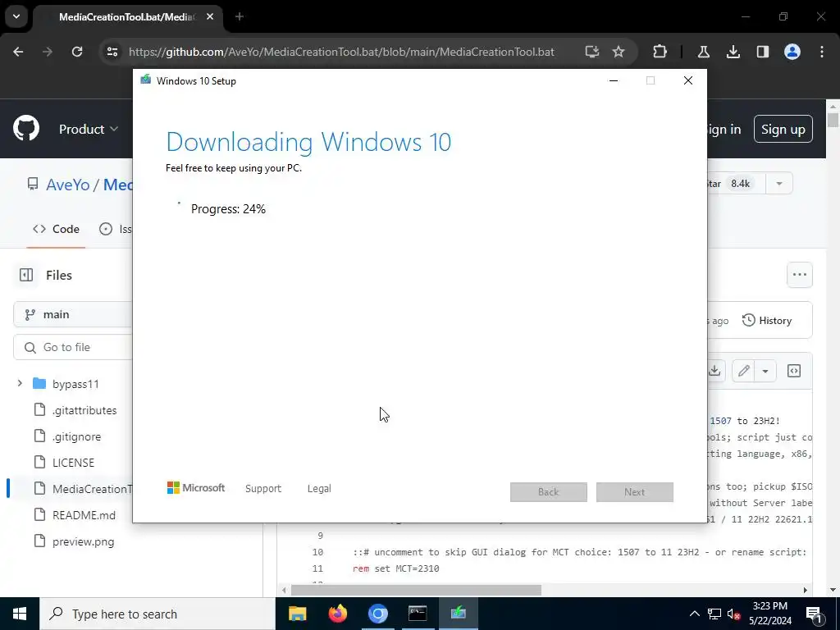Open Chrome extensions puzzle icon
840x630 pixels.
(x=660, y=52)
